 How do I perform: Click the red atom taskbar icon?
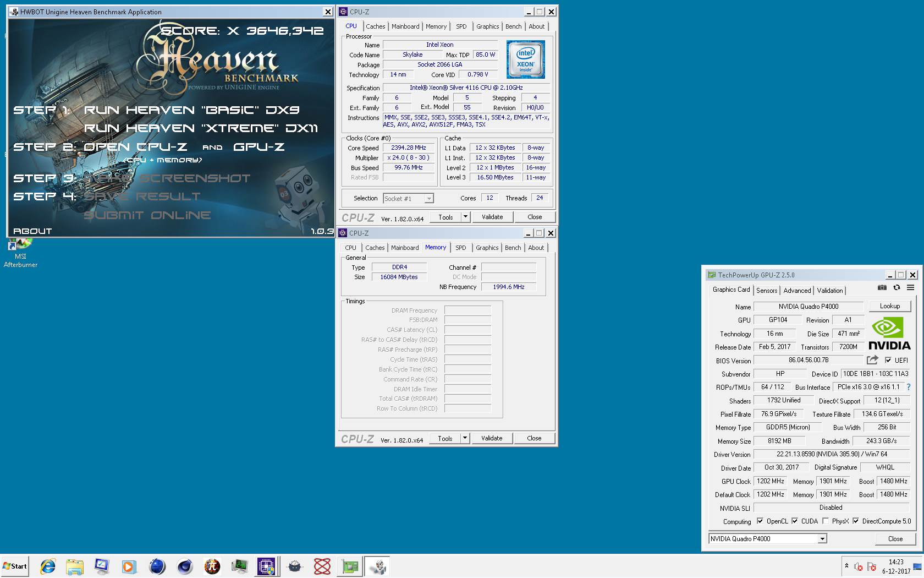[x=322, y=566]
